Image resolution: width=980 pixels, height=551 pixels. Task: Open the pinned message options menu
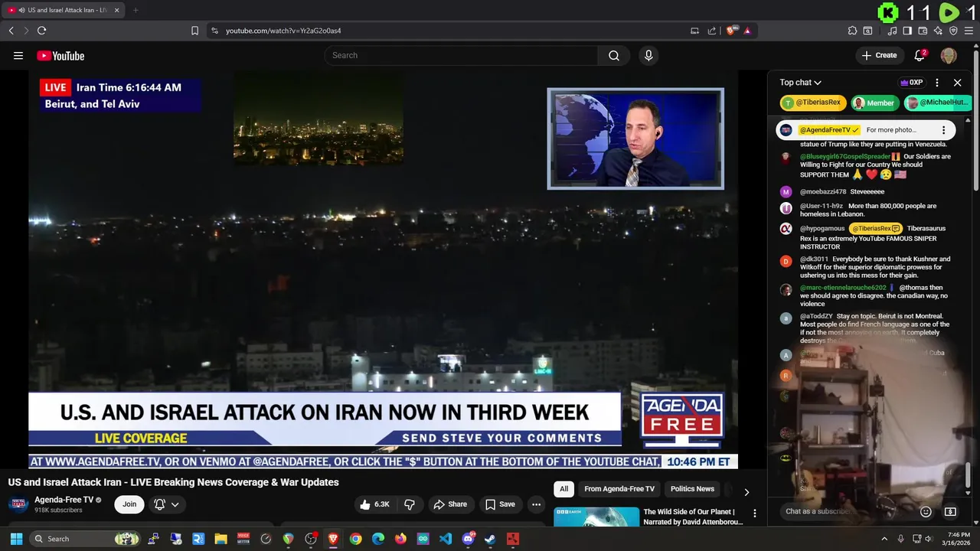click(x=943, y=130)
